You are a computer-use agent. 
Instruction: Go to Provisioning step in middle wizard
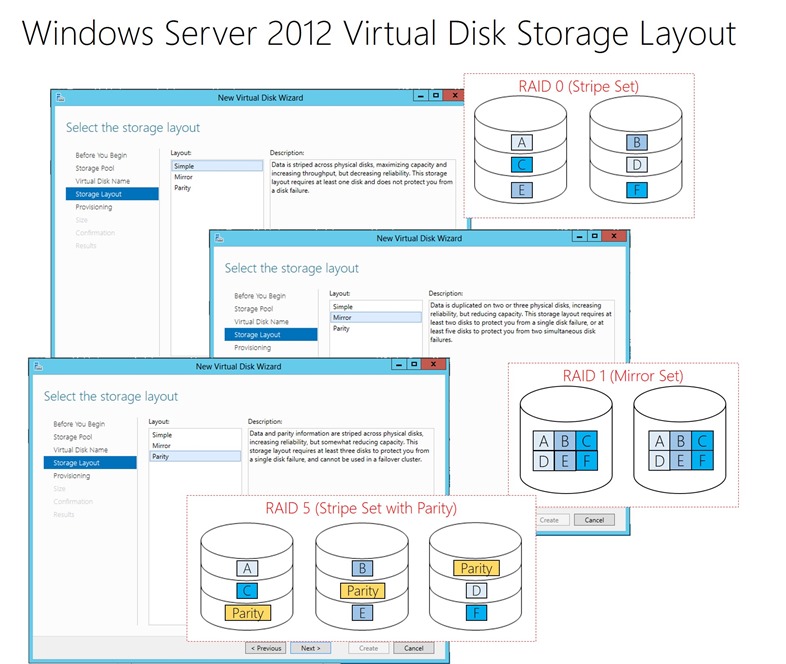[x=252, y=347]
